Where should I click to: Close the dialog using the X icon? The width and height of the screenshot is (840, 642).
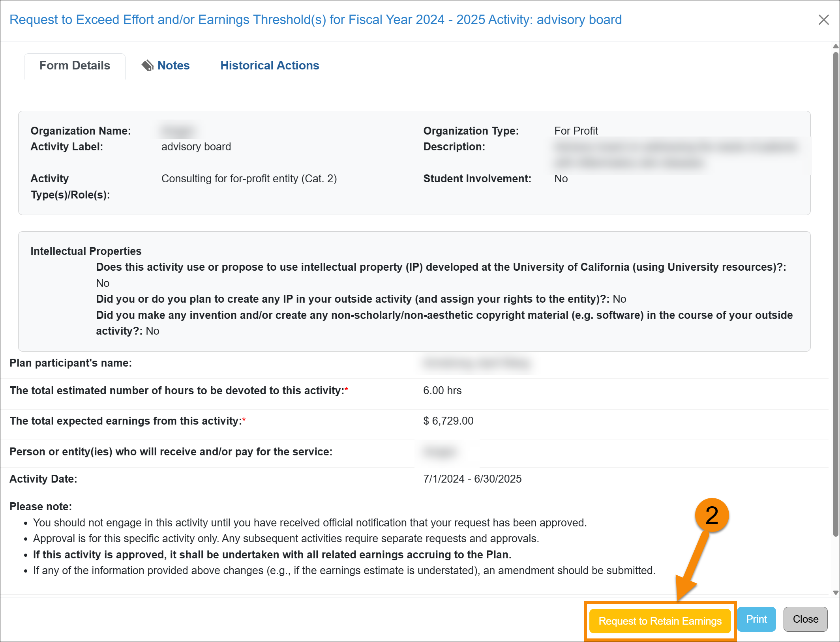824,20
